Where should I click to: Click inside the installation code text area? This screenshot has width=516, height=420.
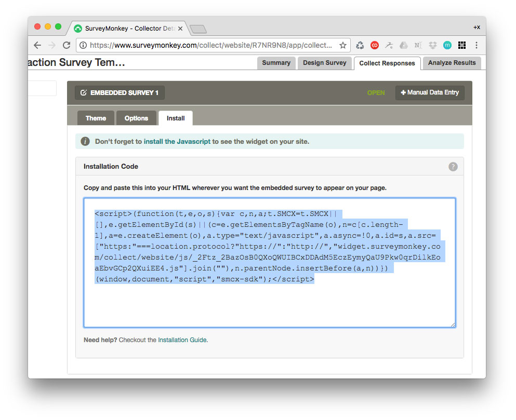[270, 263]
